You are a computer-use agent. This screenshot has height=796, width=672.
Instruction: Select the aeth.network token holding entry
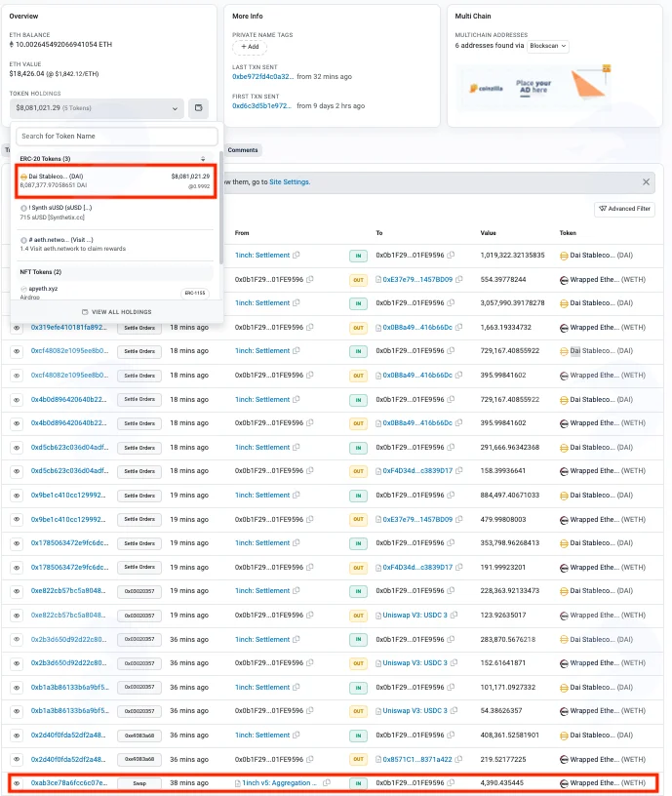point(116,244)
